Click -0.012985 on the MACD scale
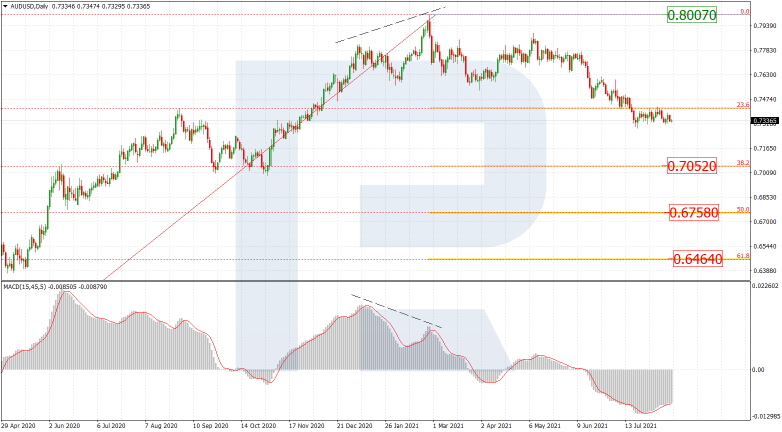This screenshot has width=782, height=432. click(x=766, y=416)
